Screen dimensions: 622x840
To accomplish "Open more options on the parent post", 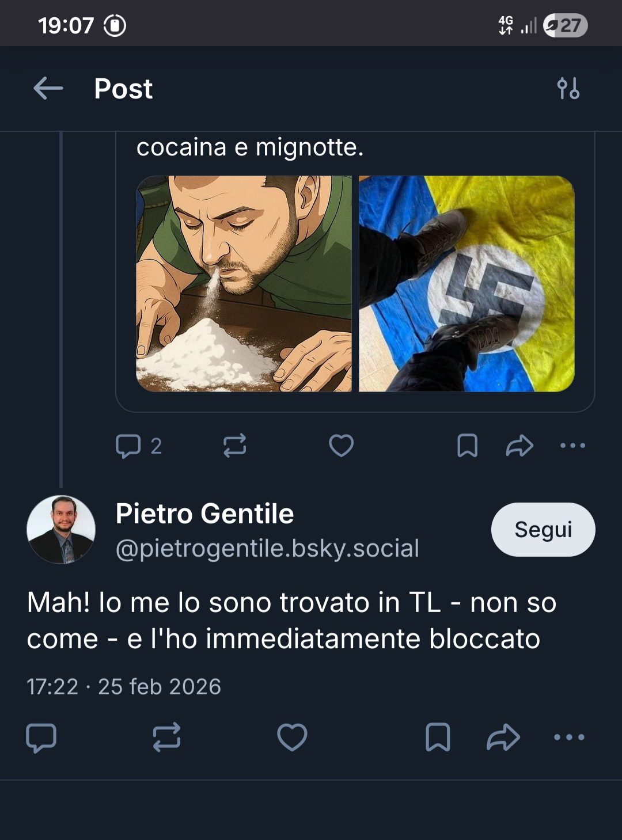I will click(572, 446).
